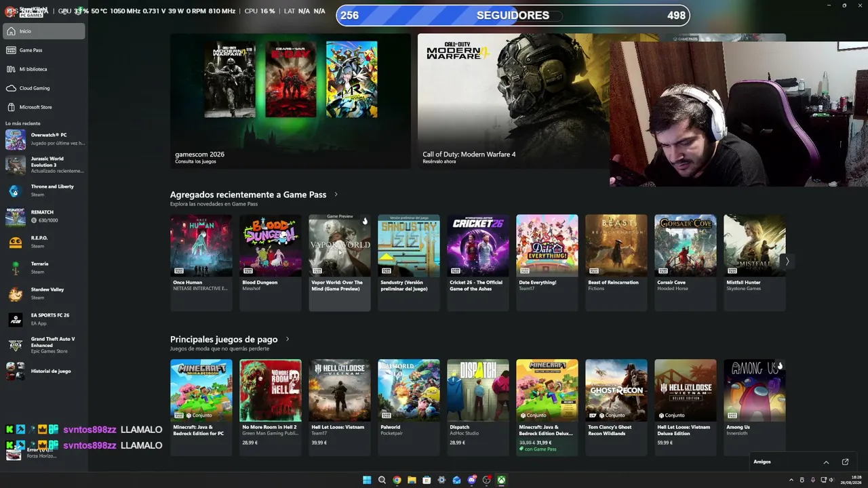
Task: Expand Principales juegos de pago section
Action: 288,339
